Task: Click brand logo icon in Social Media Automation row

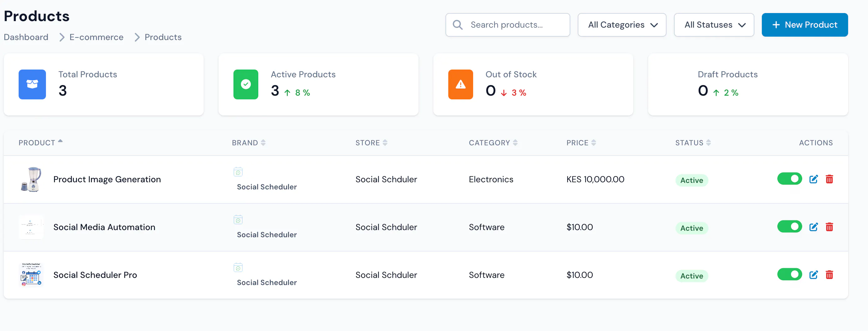Action: point(238,220)
